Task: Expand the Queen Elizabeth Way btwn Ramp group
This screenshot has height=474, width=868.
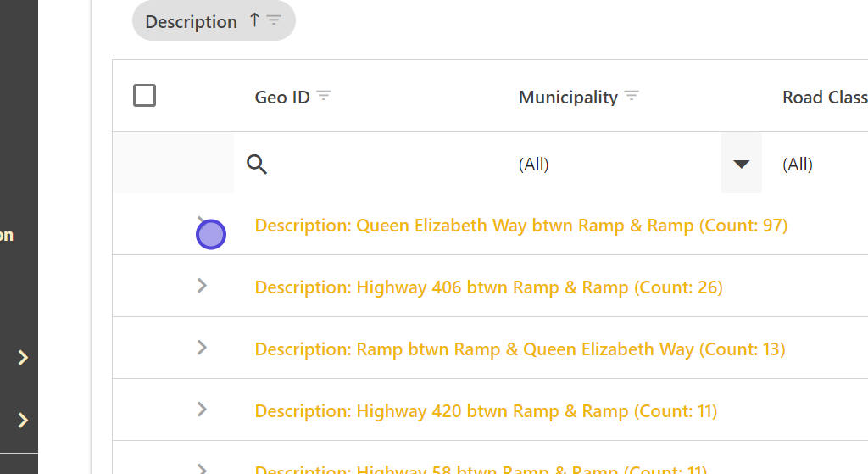Action: (x=203, y=224)
